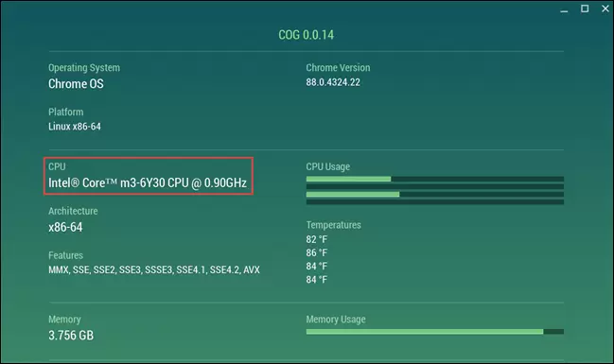This screenshot has height=364, width=614.
Task: Minimize the COG window
Action: pyautogui.click(x=564, y=9)
